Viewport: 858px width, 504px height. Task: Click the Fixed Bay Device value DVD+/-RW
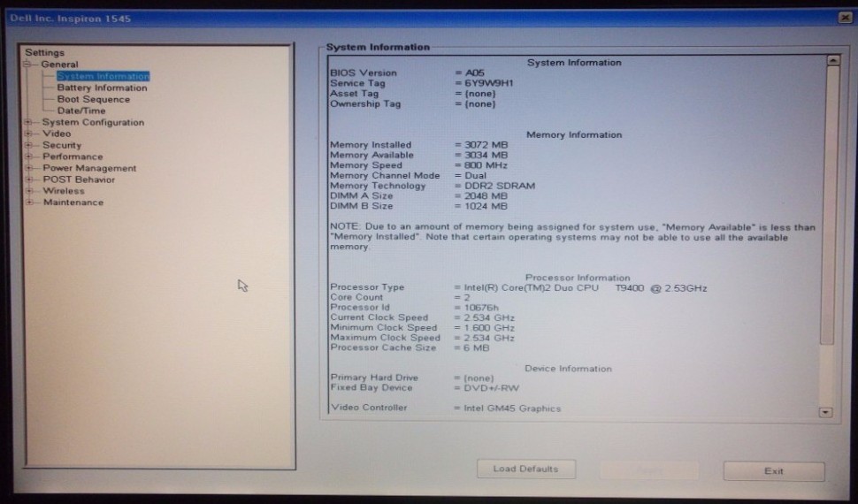tap(491, 388)
